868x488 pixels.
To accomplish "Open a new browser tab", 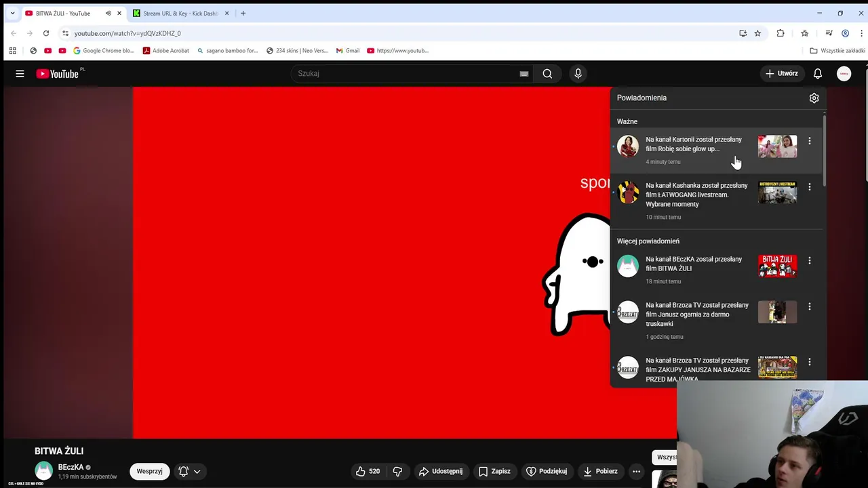I will tap(243, 13).
